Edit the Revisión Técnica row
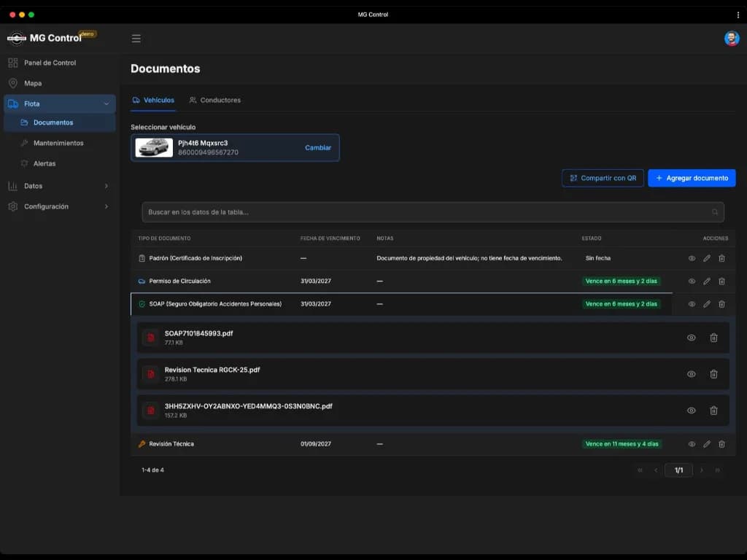Image resolution: width=747 pixels, height=560 pixels. click(706, 444)
